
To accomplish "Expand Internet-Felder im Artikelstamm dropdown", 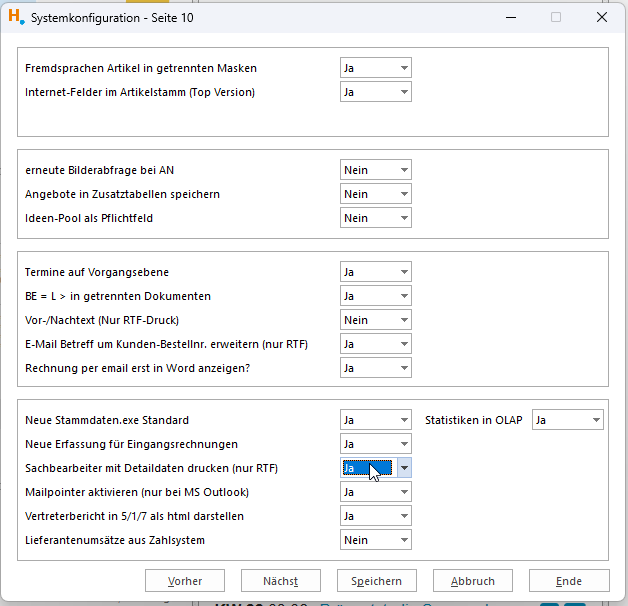I will pos(375,92).
